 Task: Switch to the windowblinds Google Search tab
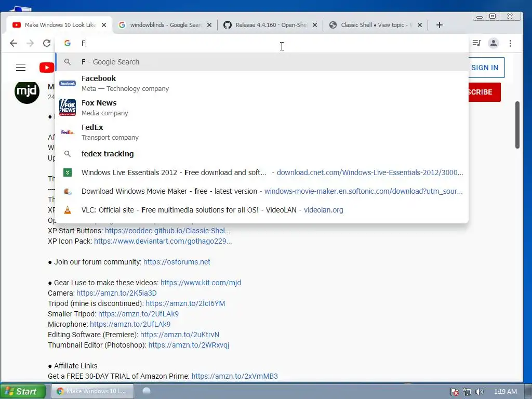coord(165,25)
